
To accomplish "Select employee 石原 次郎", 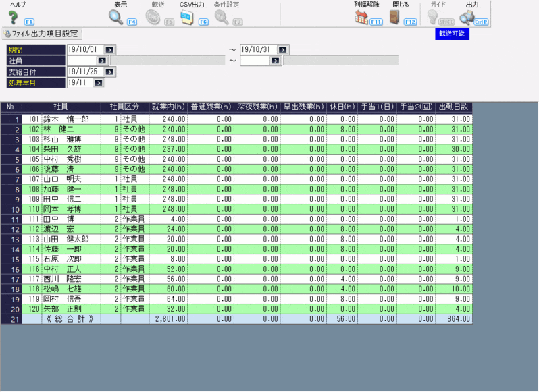I will coord(62,259).
